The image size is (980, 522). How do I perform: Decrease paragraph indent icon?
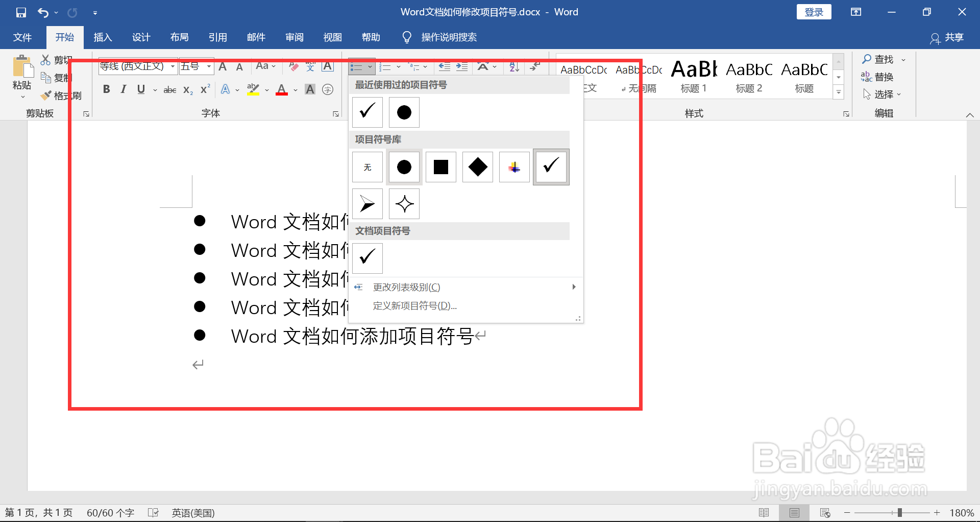coord(445,66)
